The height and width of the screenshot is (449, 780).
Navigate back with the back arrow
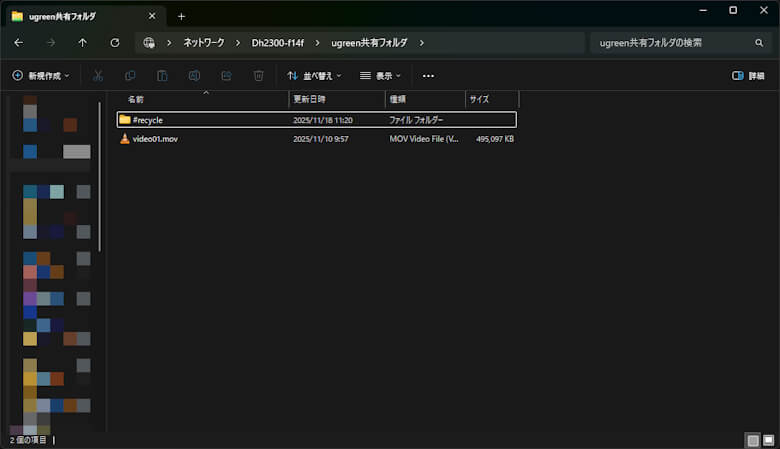click(18, 43)
